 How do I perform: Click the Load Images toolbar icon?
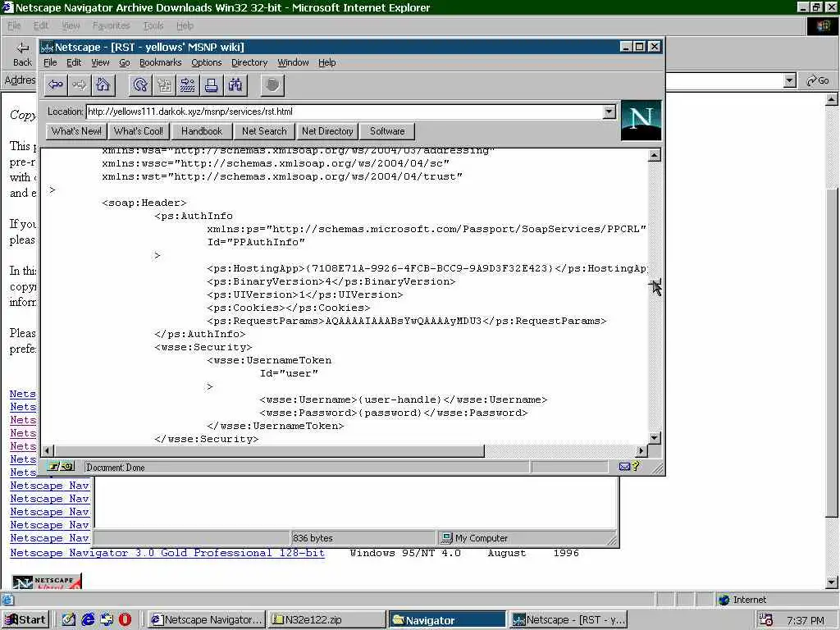click(164, 84)
